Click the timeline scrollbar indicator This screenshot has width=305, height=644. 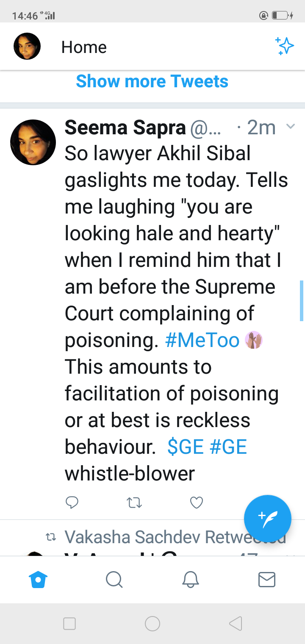point(302,300)
